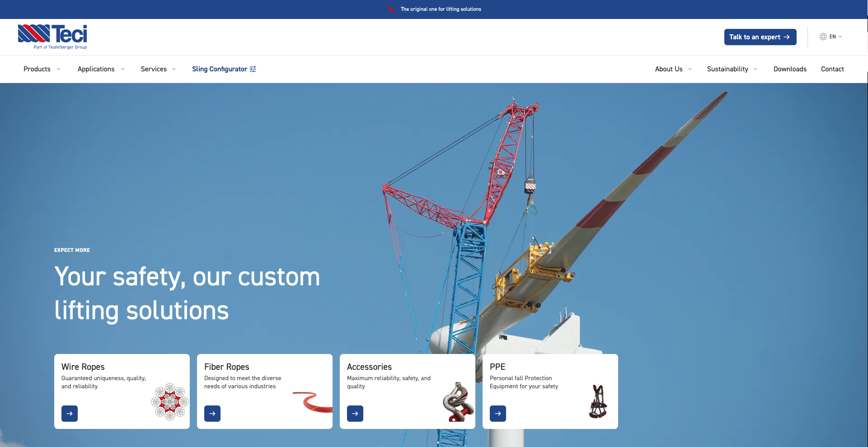Open the EN language dropdown
The image size is (868, 447).
[x=831, y=37]
